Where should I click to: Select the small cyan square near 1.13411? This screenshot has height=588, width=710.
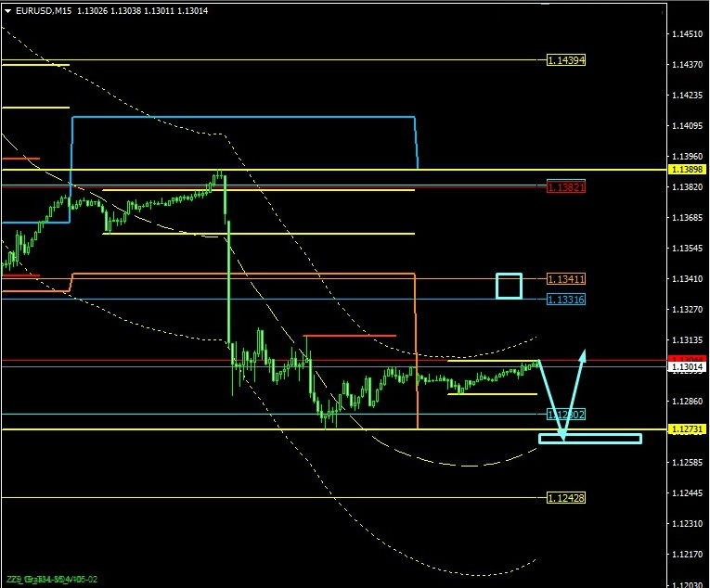click(509, 286)
